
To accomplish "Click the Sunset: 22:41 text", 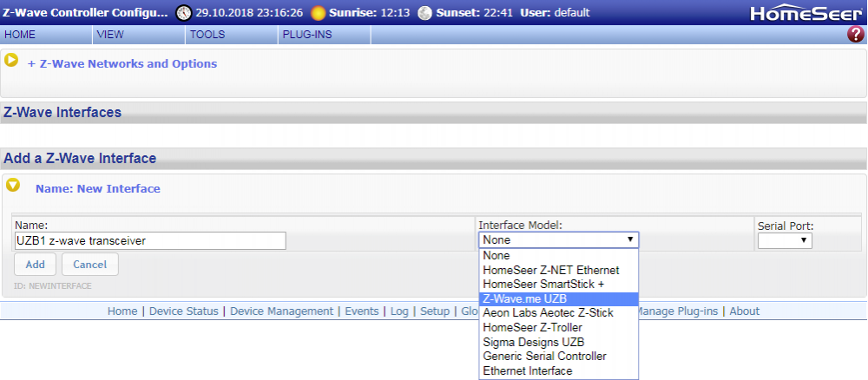I will [x=476, y=13].
